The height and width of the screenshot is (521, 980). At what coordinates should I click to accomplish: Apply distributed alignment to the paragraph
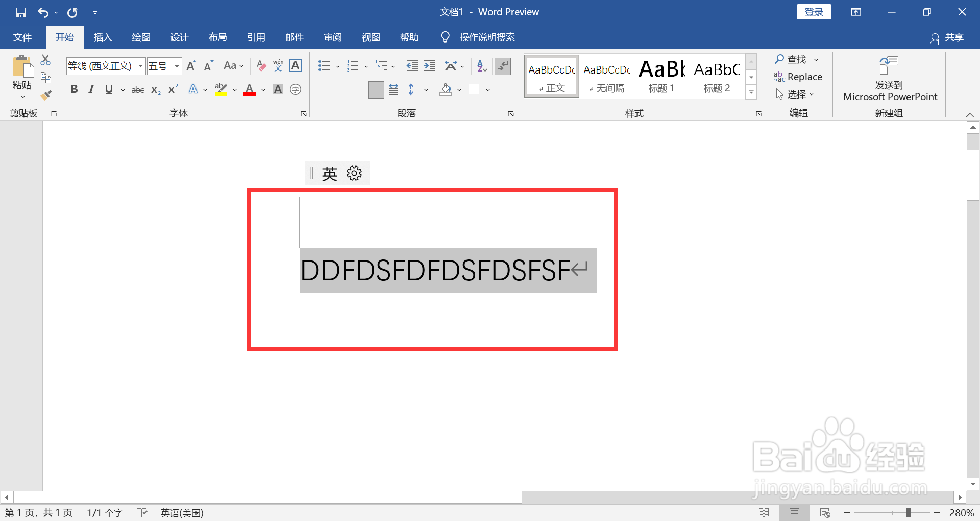[394, 90]
